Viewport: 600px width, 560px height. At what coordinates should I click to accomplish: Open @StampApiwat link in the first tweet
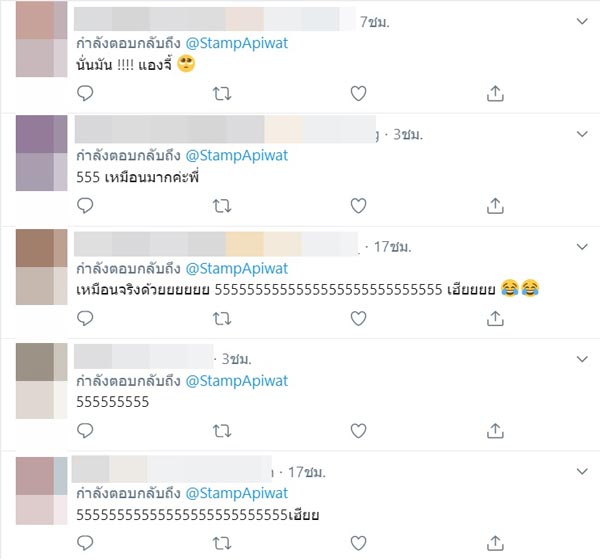tap(237, 43)
